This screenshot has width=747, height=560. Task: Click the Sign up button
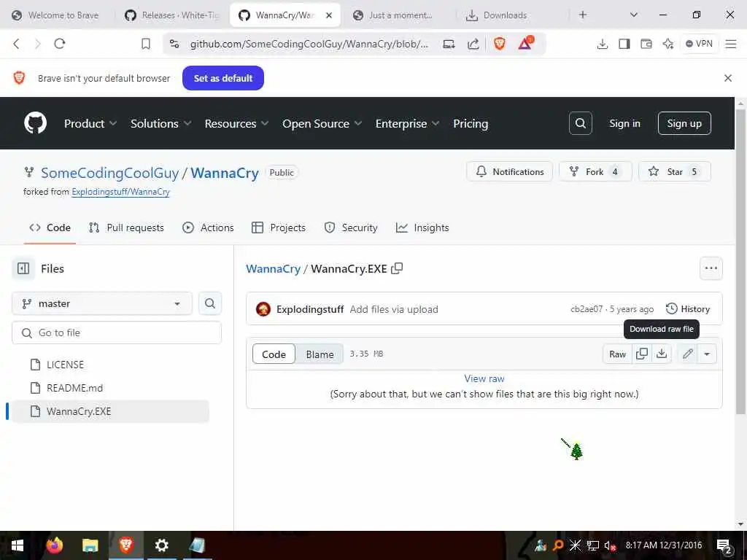(x=684, y=123)
